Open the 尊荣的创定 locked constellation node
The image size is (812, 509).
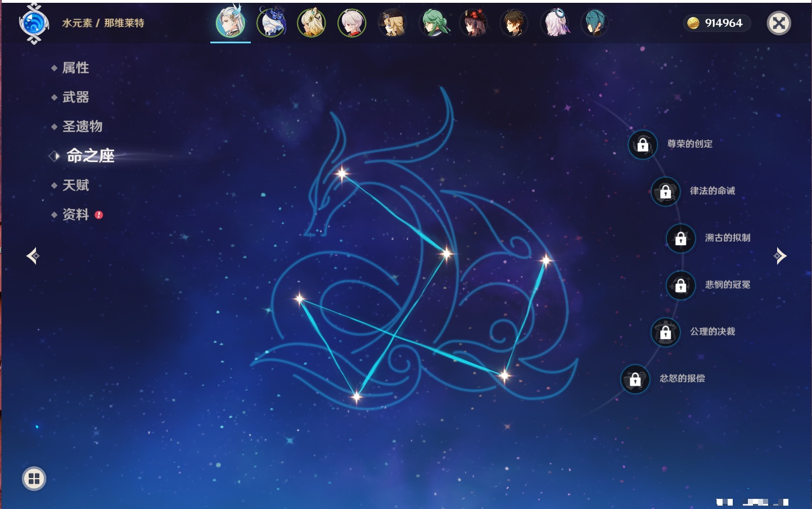(643, 145)
